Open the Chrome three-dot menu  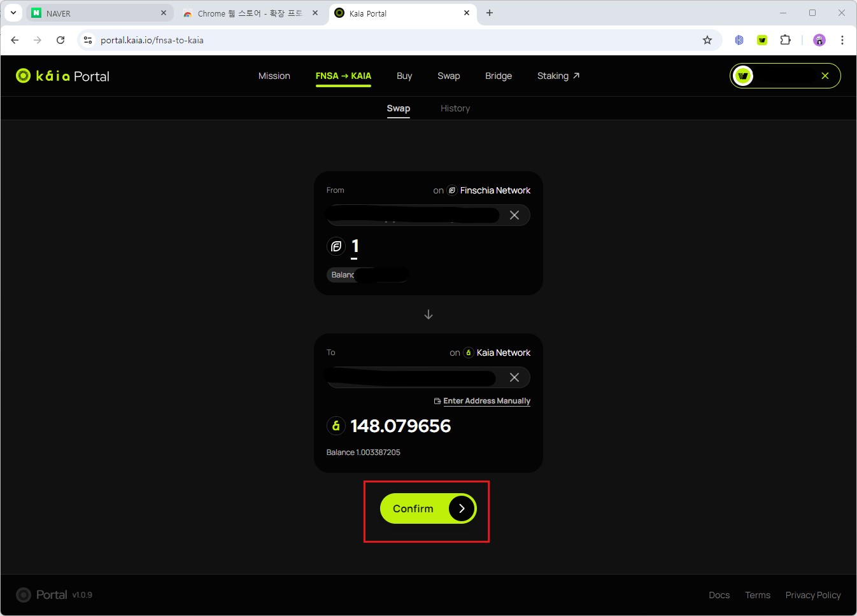point(842,40)
